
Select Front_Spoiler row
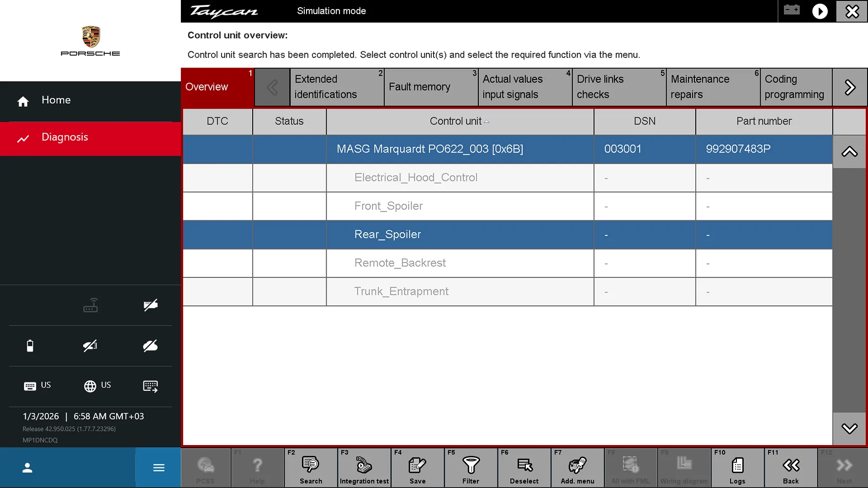point(508,206)
